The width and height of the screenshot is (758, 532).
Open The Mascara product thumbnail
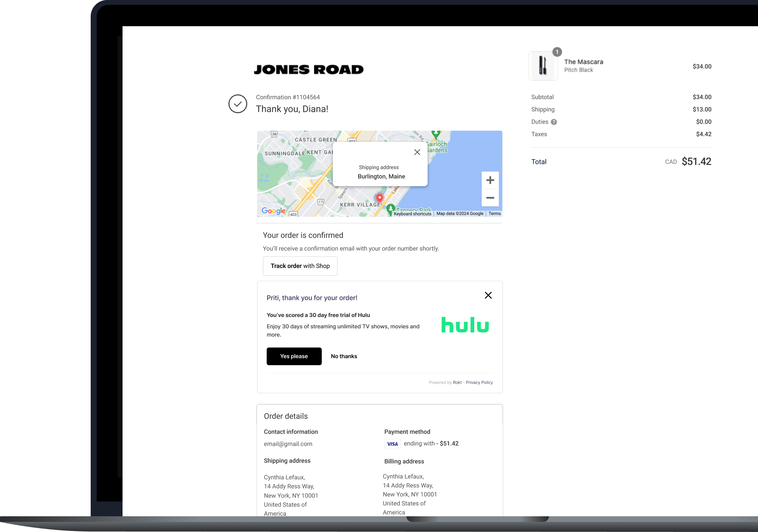click(543, 66)
